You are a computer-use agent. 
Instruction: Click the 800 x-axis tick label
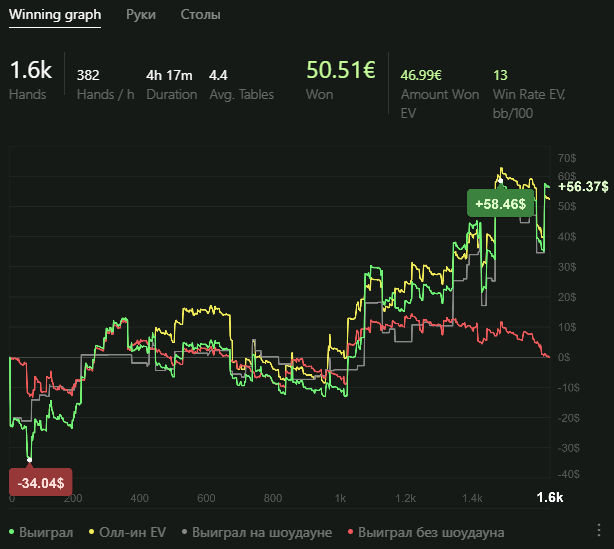(273, 498)
